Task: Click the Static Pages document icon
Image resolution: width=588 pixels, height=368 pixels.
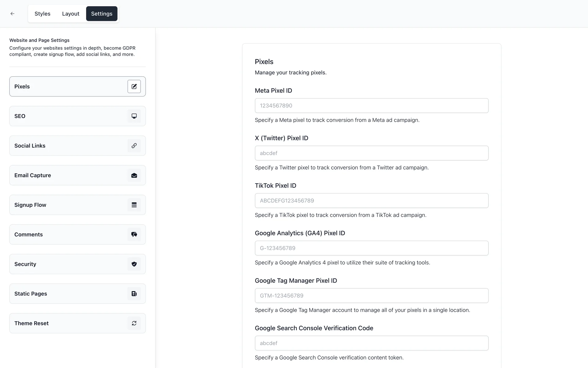Action: pyautogui.click(x=134, y=294)
